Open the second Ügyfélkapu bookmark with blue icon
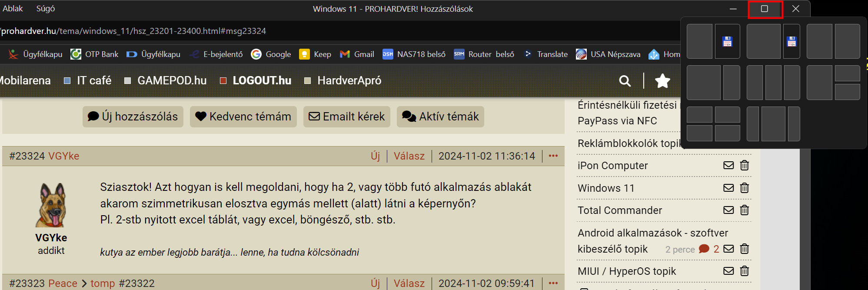The height and width of the screenshot is (290, 868). point(153,54)
